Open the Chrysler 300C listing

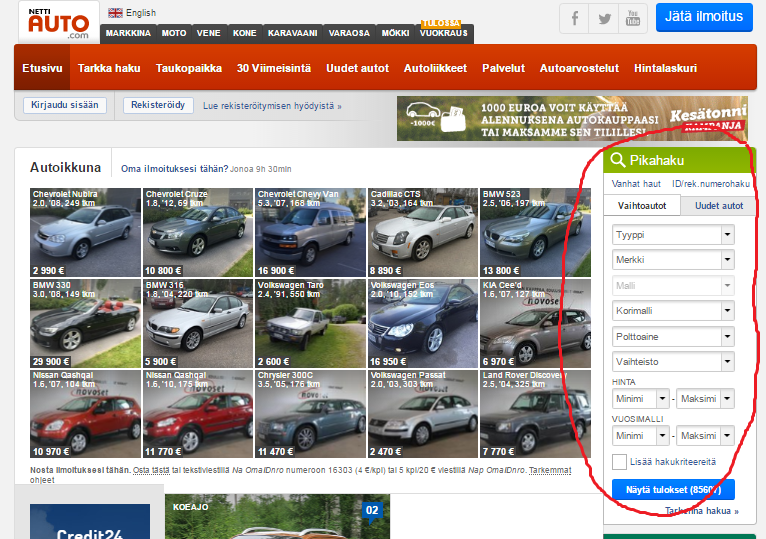pyautogui.click(x=311, y=414)
